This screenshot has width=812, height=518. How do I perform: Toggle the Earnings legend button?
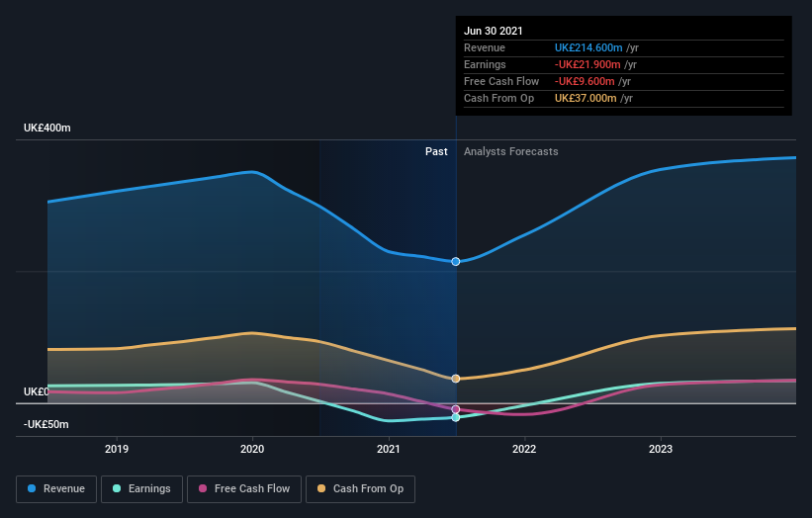click(x=141, y=489)
